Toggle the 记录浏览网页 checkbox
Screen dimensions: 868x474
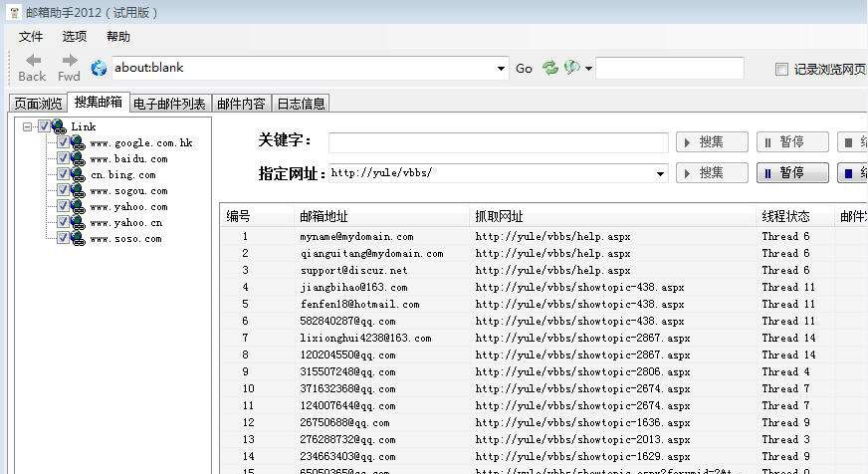[x=781, y=70]
